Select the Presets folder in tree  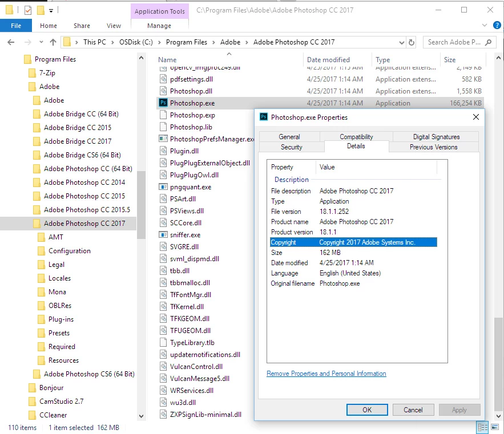(x=59, y=333)
